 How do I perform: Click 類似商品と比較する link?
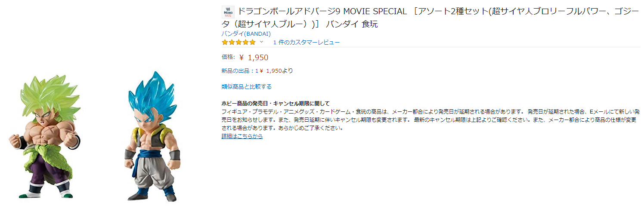coord(247,86)
